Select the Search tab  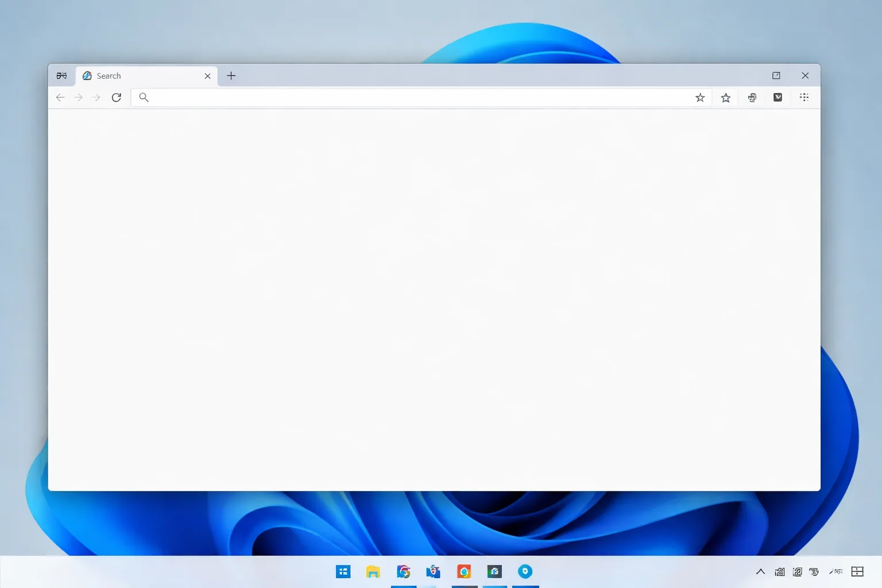146,76
